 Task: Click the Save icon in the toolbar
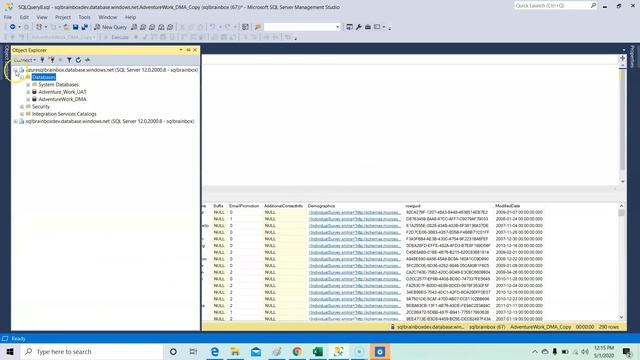click(x=76, y=27)
